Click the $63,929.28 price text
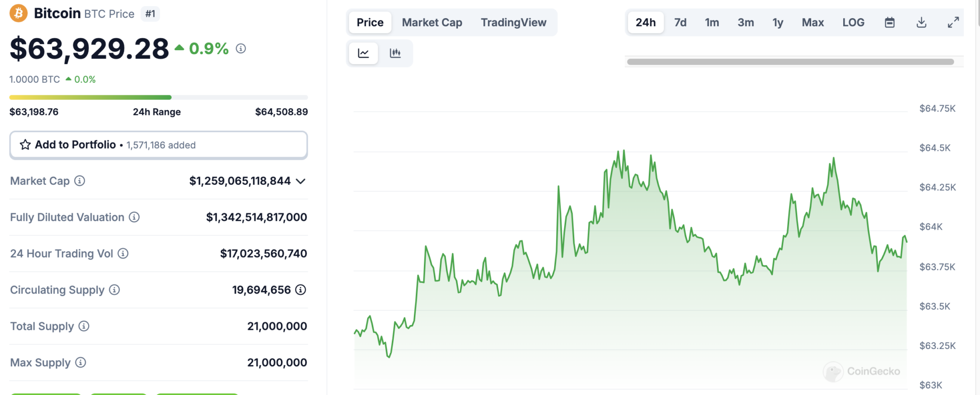This screenshot has width=980, height=395. (89, 48)
